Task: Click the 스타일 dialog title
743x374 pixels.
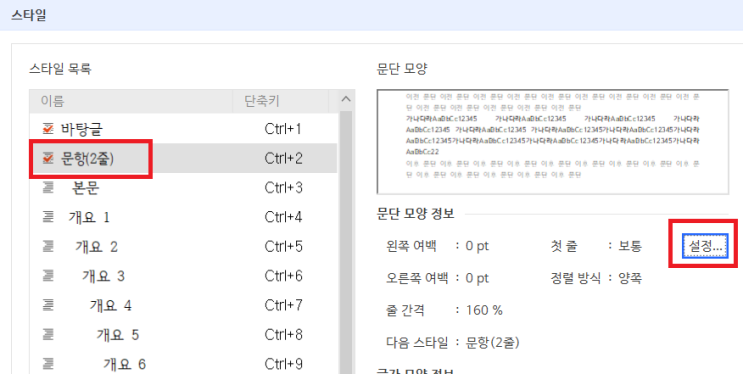Action: pos(28,15)
